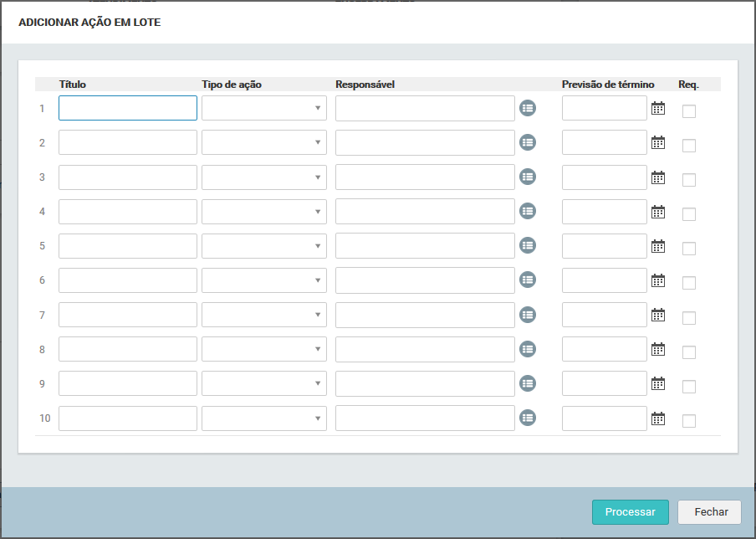Open the Responsável lookup list for row 1
The height and width of the screenshot is (539, 756).
(x=528, y=108)
